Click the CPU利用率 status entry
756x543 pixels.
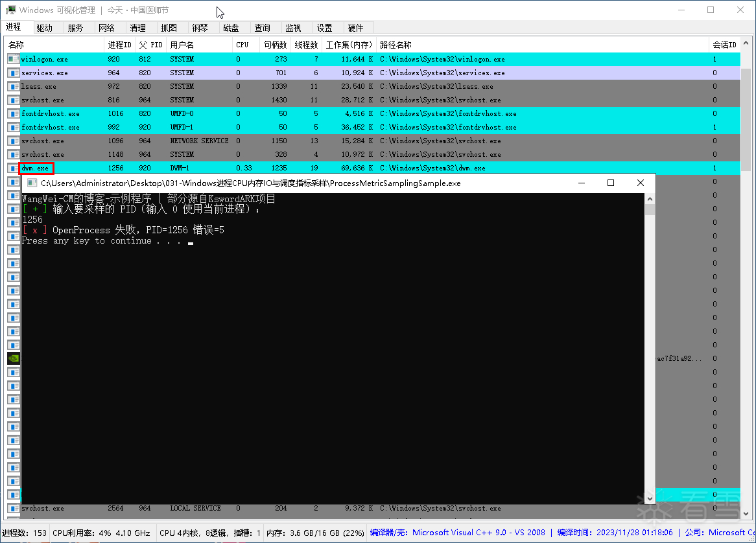coord(101,533)
